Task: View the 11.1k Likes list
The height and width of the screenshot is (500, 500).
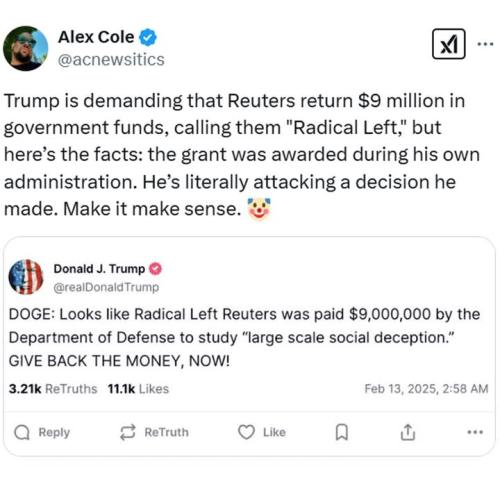Action: (x=138, y=389)
